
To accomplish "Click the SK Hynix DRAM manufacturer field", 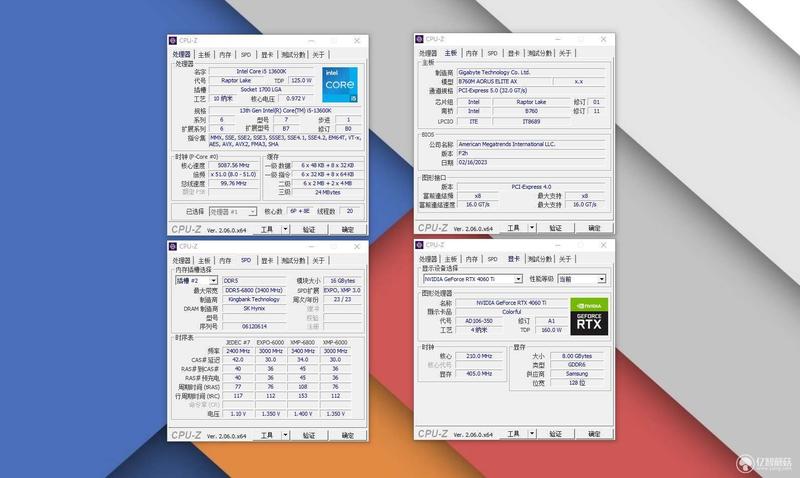I will (x=254, y=308).
